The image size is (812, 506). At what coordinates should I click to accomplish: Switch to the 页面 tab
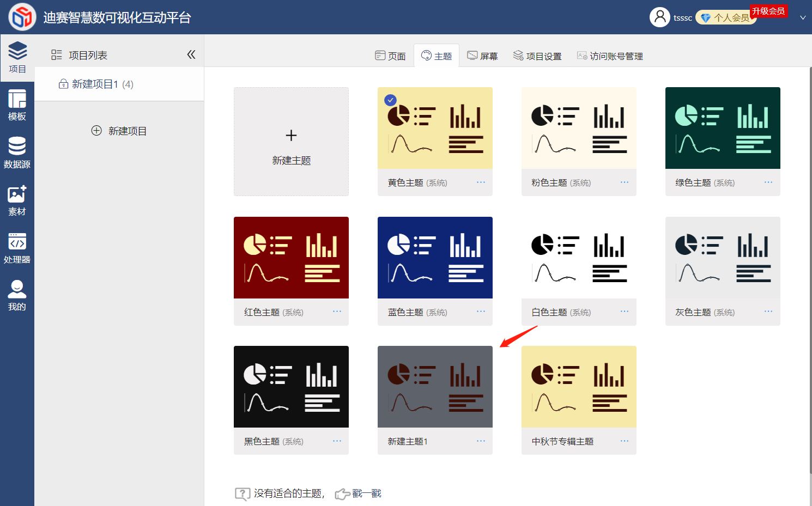390,56
